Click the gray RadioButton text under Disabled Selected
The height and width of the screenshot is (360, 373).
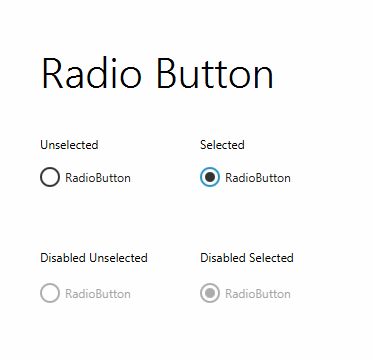coord(258,294)
